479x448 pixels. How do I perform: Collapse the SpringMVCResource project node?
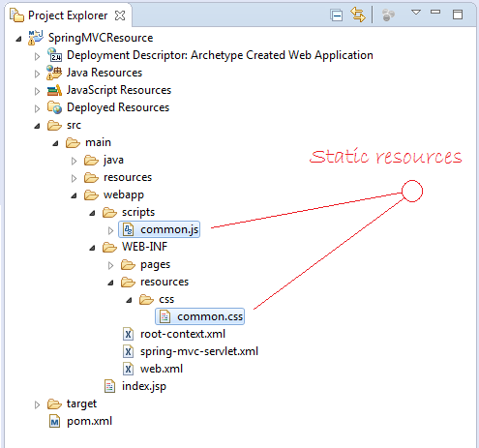coord(18,39)
